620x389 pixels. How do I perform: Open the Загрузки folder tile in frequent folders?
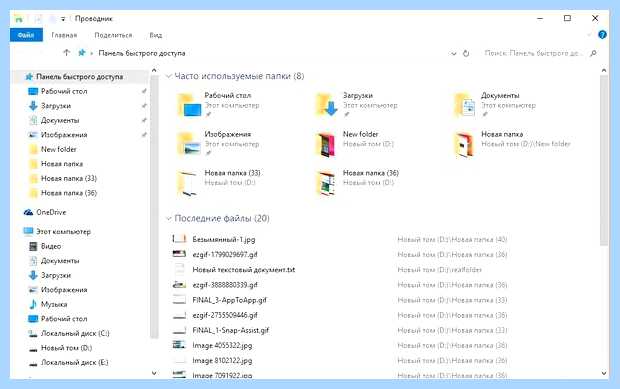pos(356,105)
